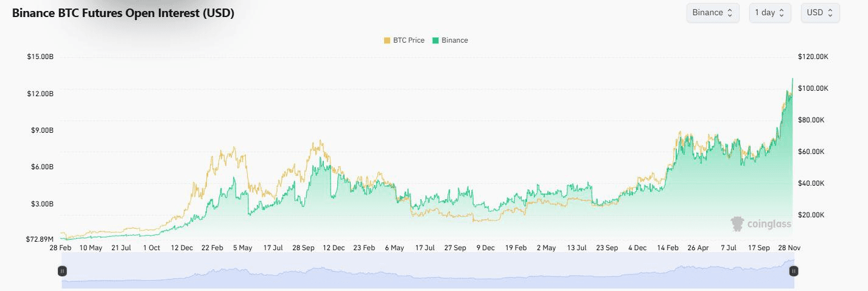The width and height of the screenshot is (868, 291).
Task: Click the right range slider handle
Action: tap(794, 271)
